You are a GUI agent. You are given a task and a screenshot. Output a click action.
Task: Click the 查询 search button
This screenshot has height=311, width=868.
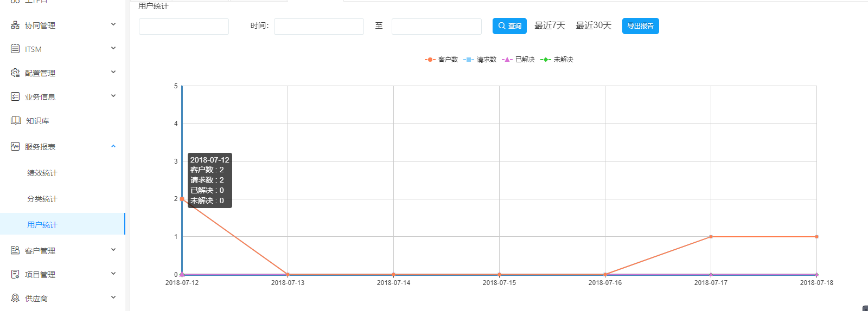tap(509, 26)
